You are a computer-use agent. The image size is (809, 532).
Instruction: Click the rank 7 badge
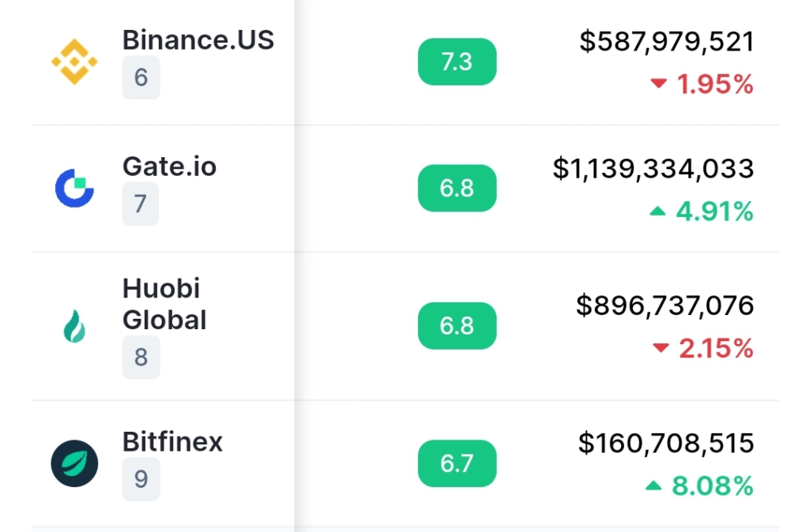tap(141, 204)
